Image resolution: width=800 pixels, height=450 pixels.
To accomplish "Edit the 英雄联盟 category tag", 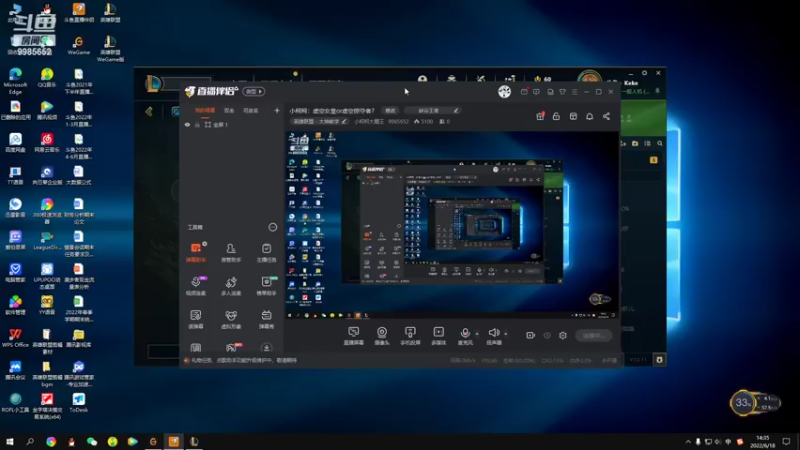I will coord(319,121).
